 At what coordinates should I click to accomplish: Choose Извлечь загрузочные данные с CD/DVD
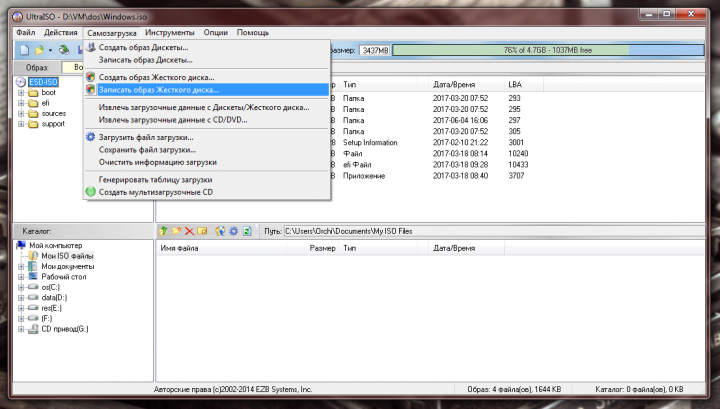pyautogui.click(x=207, y=119)
